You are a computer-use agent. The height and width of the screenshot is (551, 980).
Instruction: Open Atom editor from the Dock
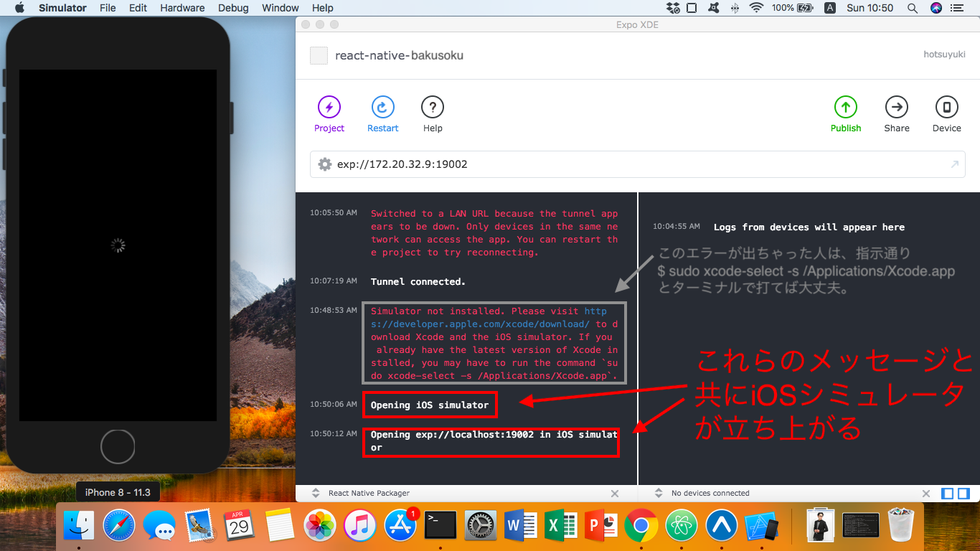click(x=682, y=527)
